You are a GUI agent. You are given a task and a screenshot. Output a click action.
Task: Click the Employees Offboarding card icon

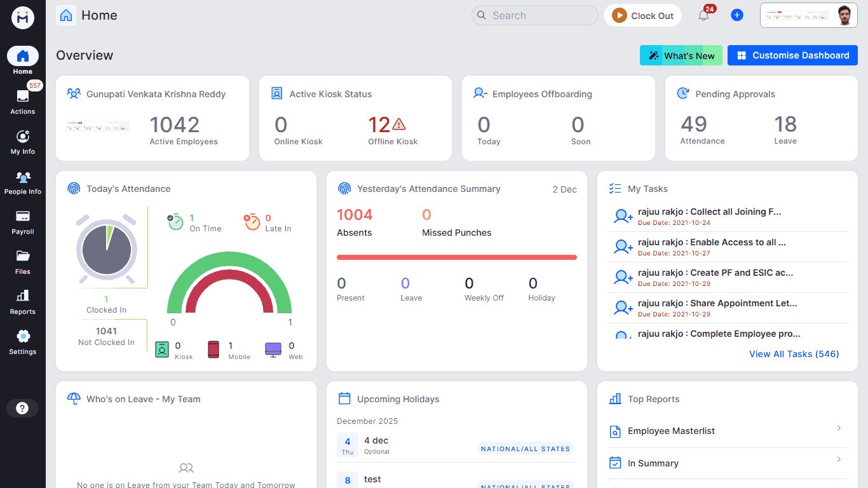tap(480, 93)
